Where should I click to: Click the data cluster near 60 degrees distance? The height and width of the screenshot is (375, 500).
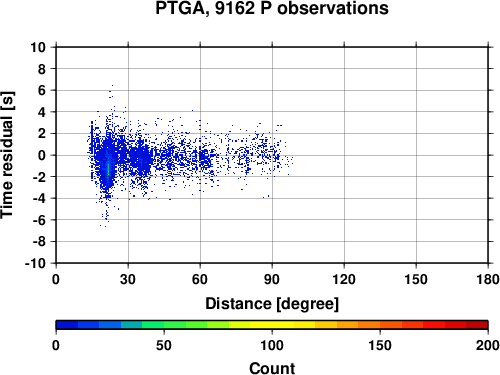tap(204, 158)
